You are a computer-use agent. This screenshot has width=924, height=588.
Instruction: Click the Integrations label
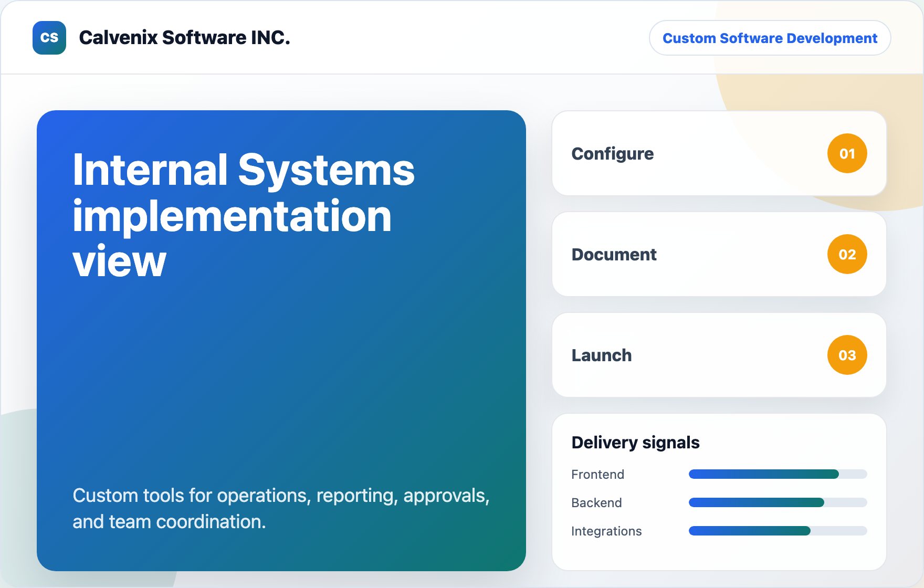(x=606, y=531)
